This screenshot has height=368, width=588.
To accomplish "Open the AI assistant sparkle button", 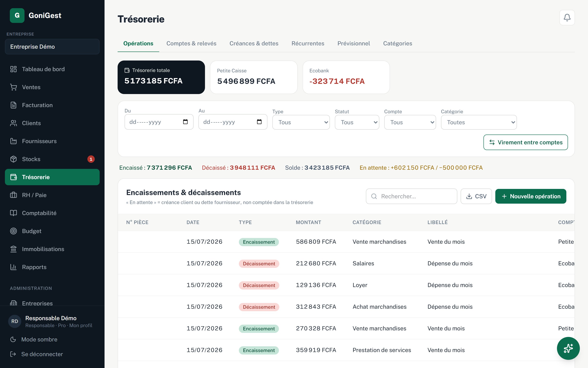I will (x=568, y=348).
